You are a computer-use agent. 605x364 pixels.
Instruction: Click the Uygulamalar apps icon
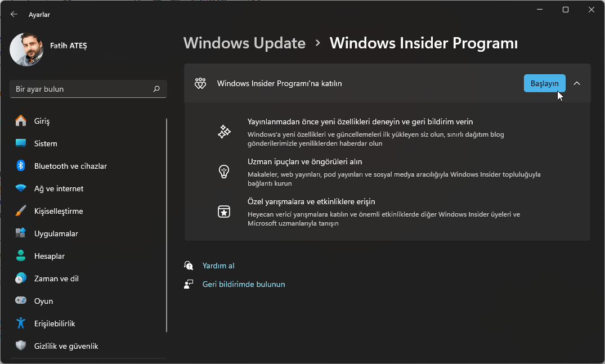tap(21, 233)
